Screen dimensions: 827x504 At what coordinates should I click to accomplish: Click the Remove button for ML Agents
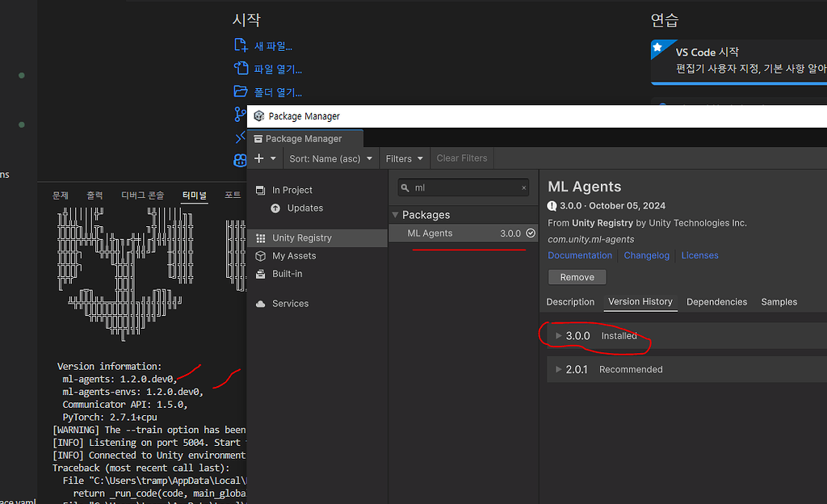point(577,276)
